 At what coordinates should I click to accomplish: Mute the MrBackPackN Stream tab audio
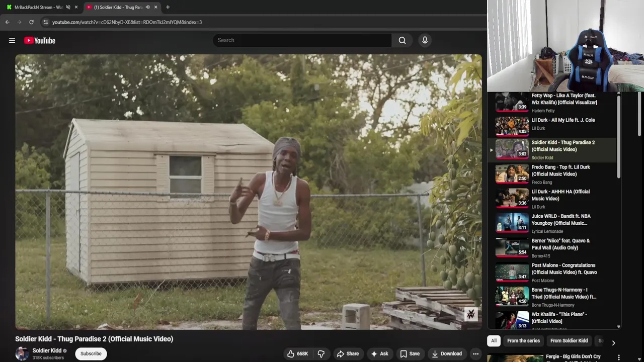[68, 7]
